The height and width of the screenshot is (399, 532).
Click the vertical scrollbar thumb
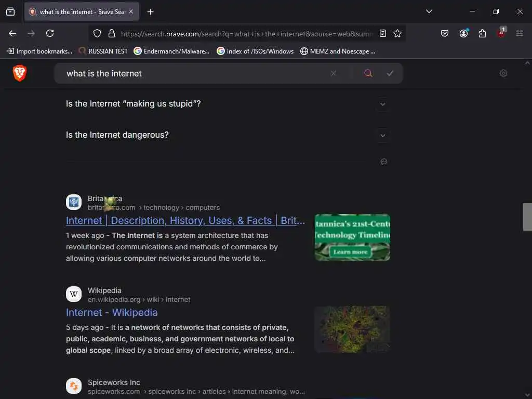[x=527, y=217]
